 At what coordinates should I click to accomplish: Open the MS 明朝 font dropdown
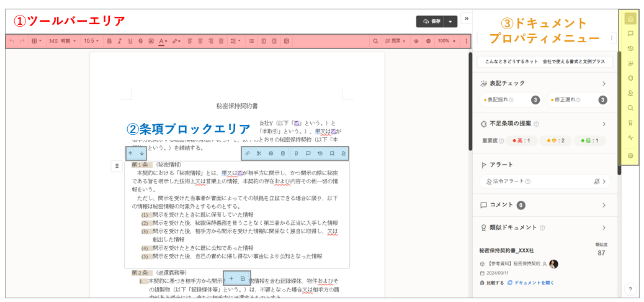click(62, 41)
